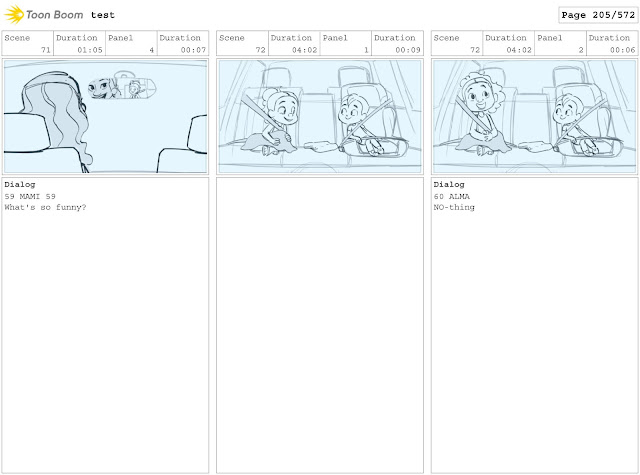The image size is (640, 475).
Task: Open the Scene 71 Panel 4 thumbnail
Action: pos(105,116)
